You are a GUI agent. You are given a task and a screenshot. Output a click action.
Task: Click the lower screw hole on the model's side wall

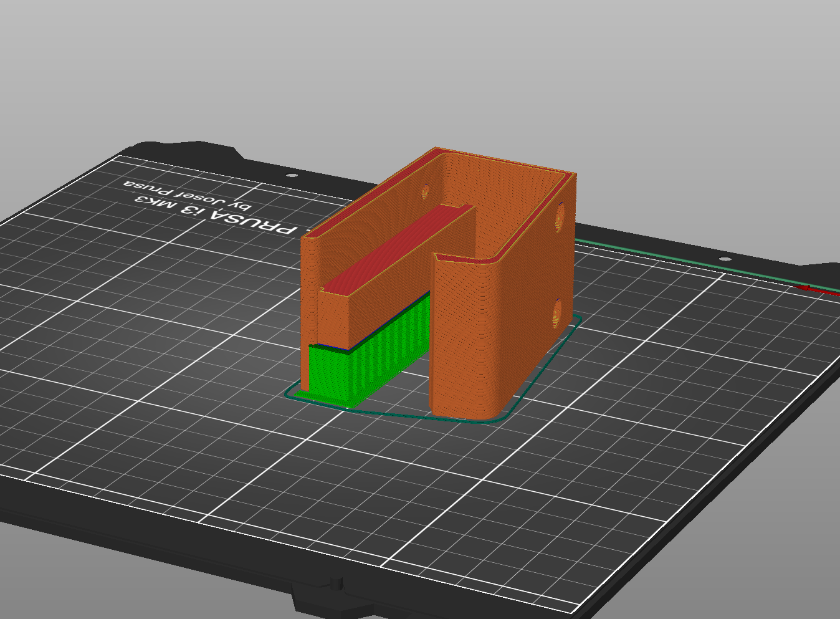click(x=556, y=312)
